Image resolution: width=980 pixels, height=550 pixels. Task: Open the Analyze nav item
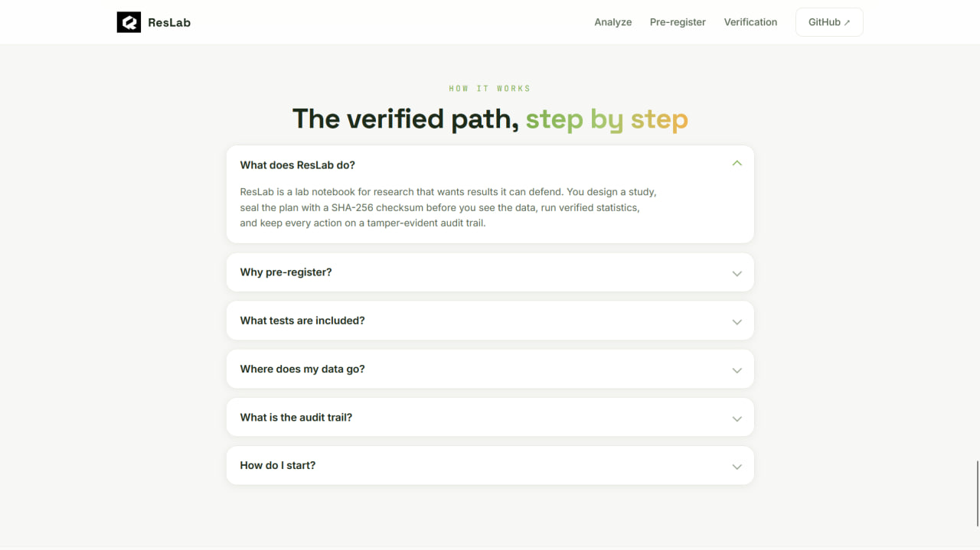pyautogui.click(x=612, y=22)
